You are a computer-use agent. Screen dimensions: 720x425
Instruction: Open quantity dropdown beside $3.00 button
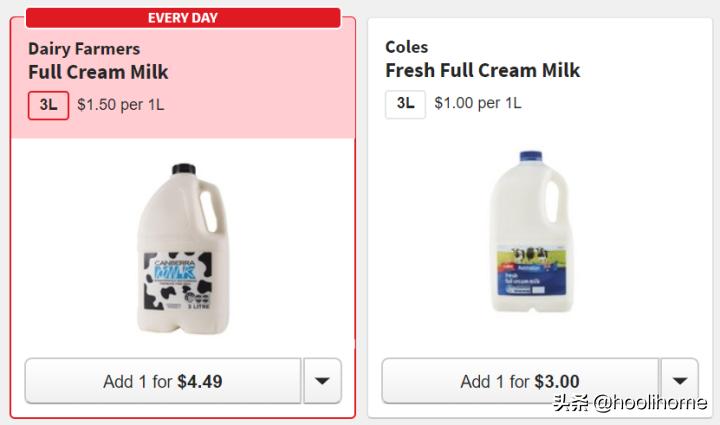[679, 381]
